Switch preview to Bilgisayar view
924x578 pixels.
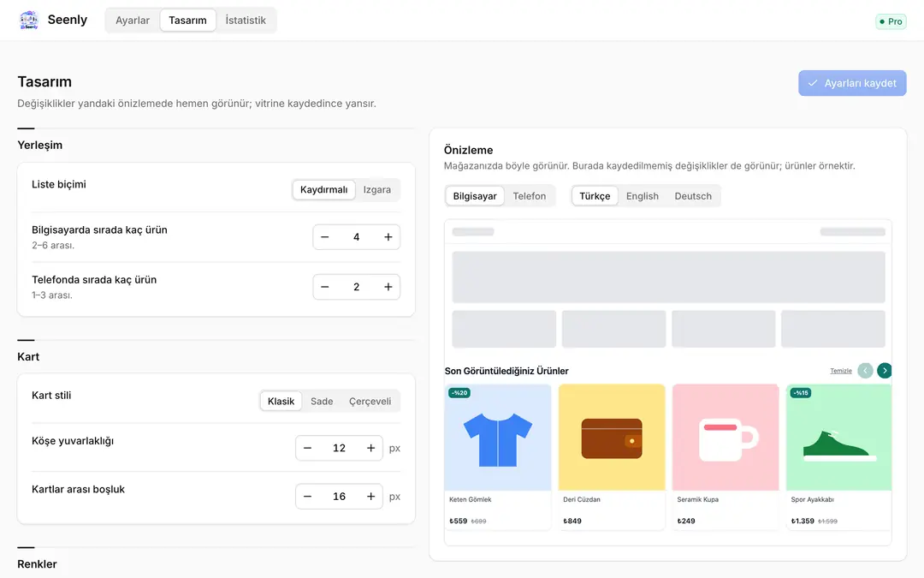click(475, 196)
